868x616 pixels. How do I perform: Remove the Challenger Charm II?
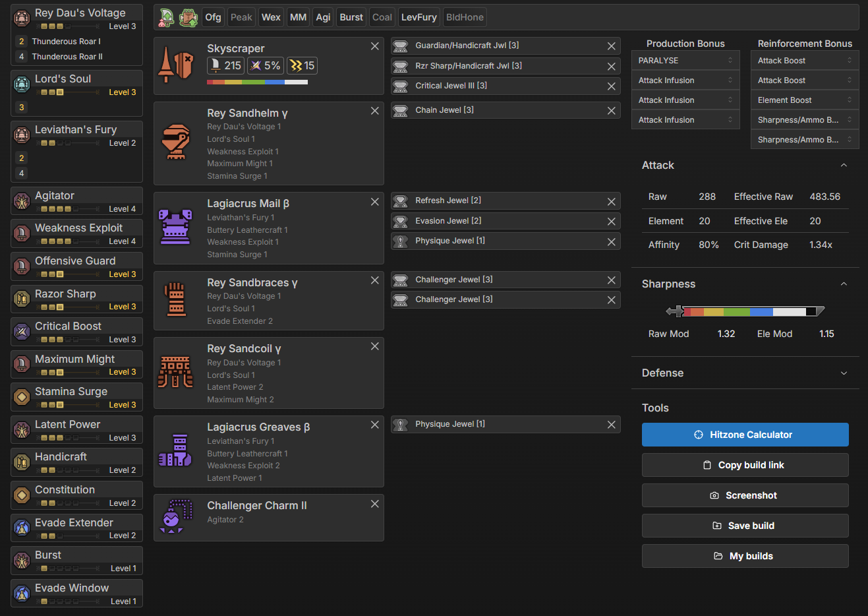click(374, 504)
